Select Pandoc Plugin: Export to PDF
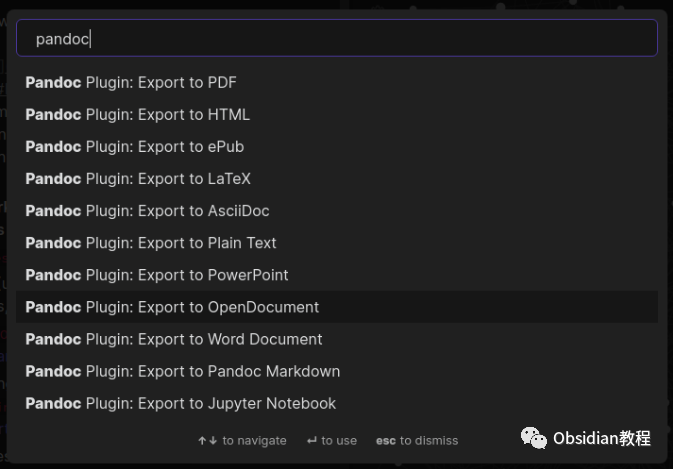Image resolution: width=673 pixels, height=469 pixels. pyautogui.click(x=336, y=82)
